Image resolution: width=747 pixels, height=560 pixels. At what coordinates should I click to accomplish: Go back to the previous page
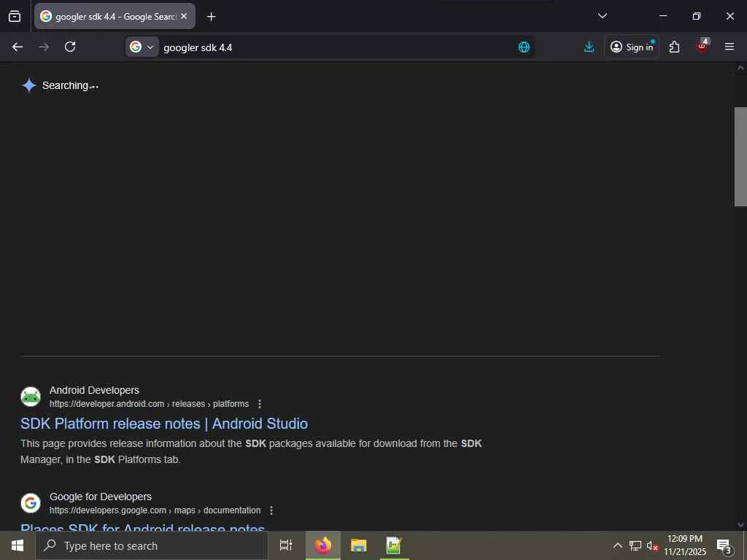pos(18,47)
